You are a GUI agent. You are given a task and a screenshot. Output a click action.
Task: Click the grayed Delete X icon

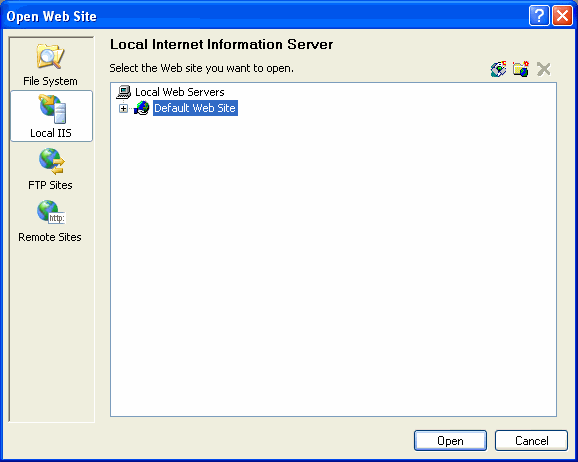pyautogui.click(x=544, y=69)
